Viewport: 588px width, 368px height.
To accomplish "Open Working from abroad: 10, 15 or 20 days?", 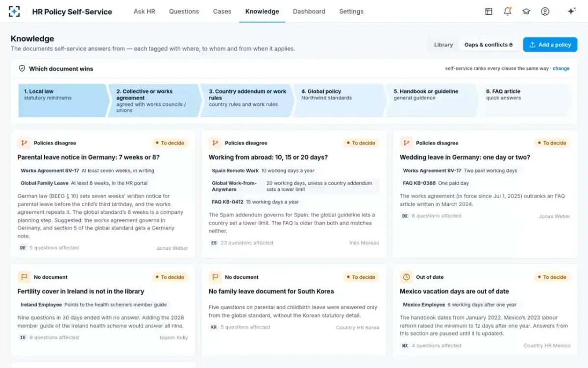I will click(268, 158).
